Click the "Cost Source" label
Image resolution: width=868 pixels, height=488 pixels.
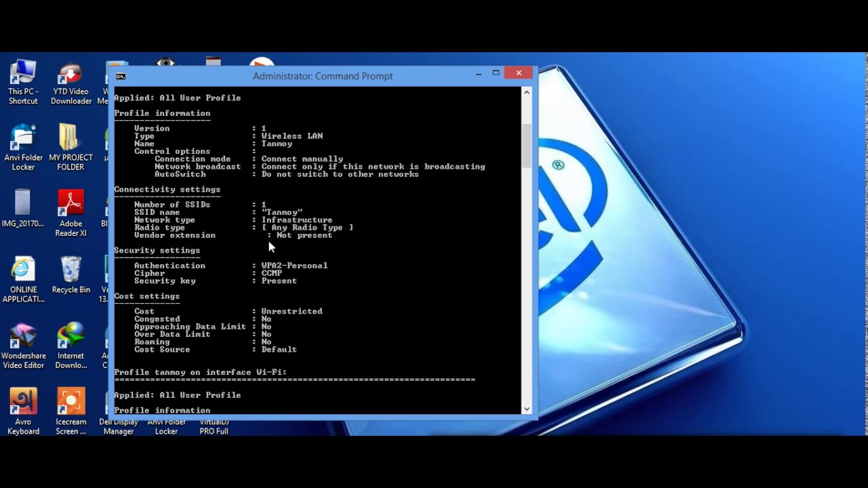(x=161, y=350)
